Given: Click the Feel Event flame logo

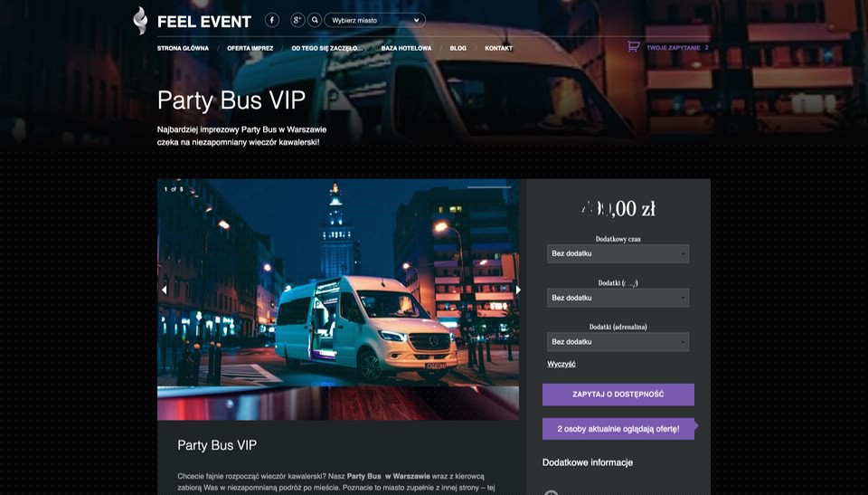Looking at the screenshot, I should click(141, 21).
